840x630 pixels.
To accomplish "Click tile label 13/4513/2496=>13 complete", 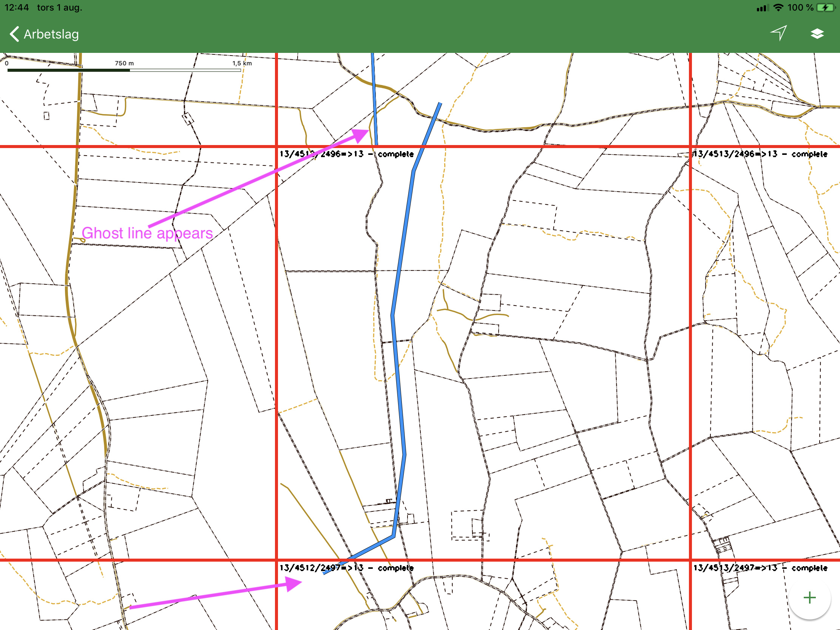I will click(x=760, y=154).
